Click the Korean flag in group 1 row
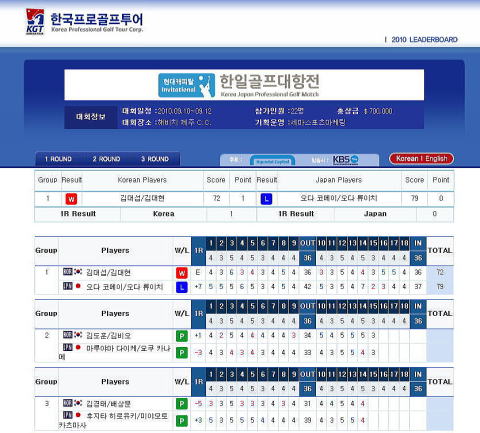 click(78, 271)
